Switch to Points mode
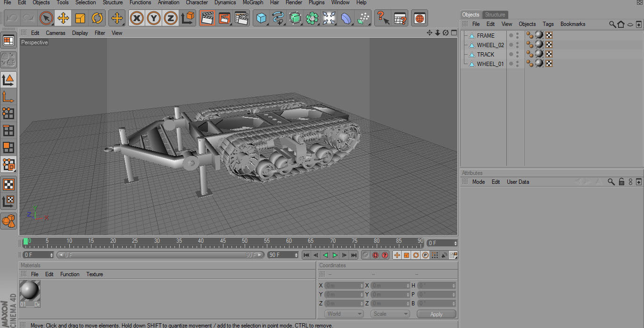The width and height of the screenshot is (644, 328). (x=8, y=114)
